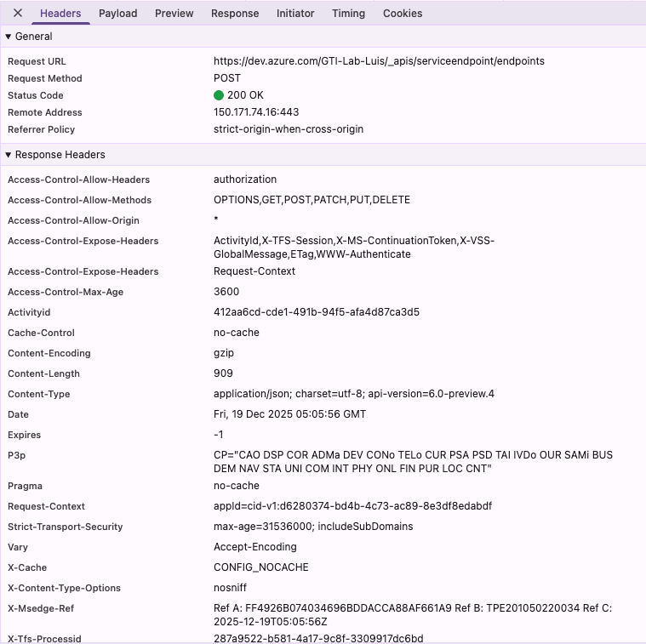Image resolution: width=646 pixels, height=644 pixels.
Task: Click the remote address 150.171.74.16:443
Action: point(256,112)
